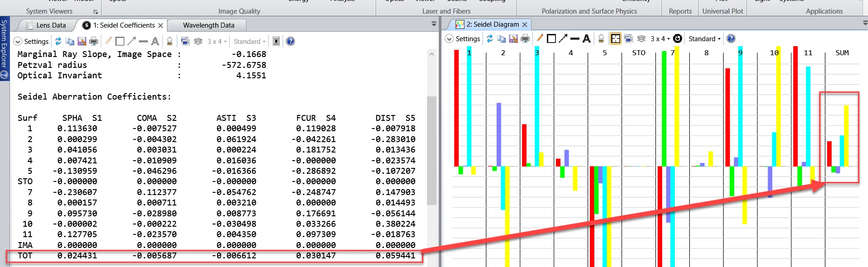This screenshot has height=267, width=868.
Task: Click cyan FCUR bar in SUM column
Action: point(842,151)
